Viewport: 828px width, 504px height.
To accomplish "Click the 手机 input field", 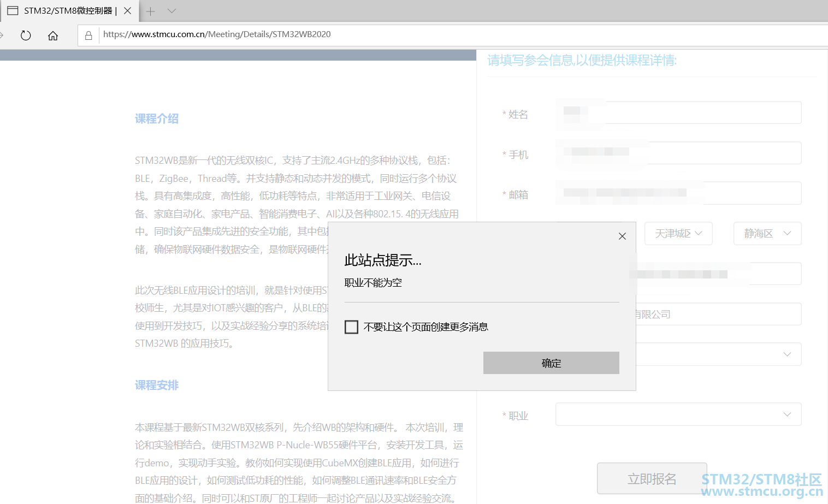I will coord(678,153).
